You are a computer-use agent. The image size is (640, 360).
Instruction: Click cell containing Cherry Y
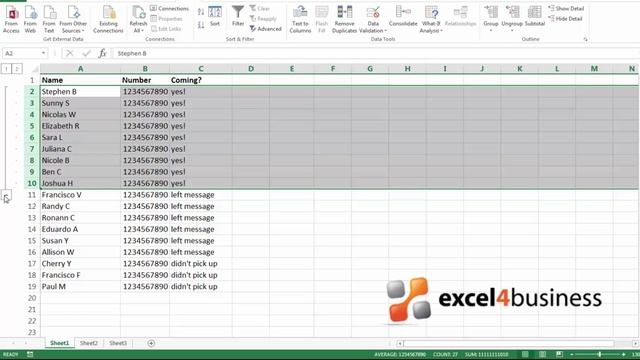tap(80, 263)
